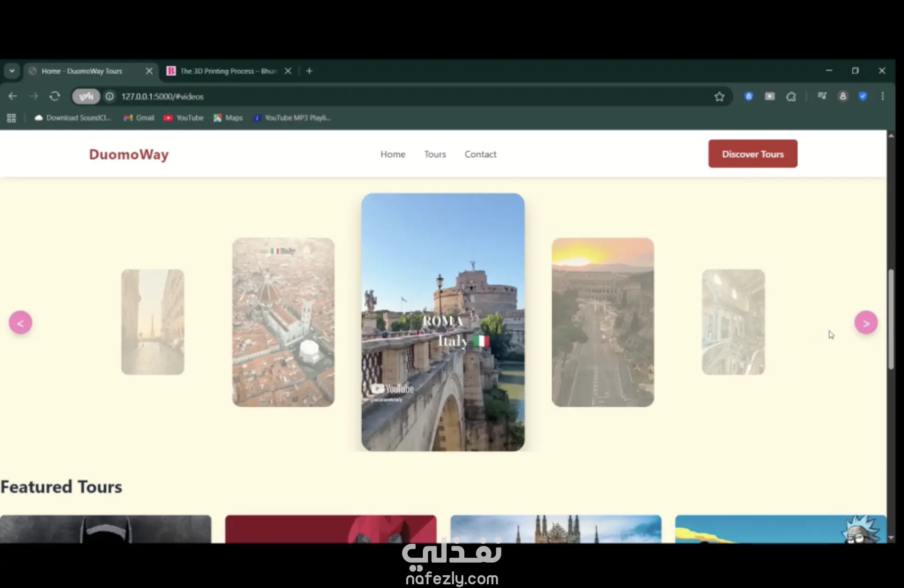Click the Tours navigation link
This screenshot has height=588, width=904.
point(435,154)
